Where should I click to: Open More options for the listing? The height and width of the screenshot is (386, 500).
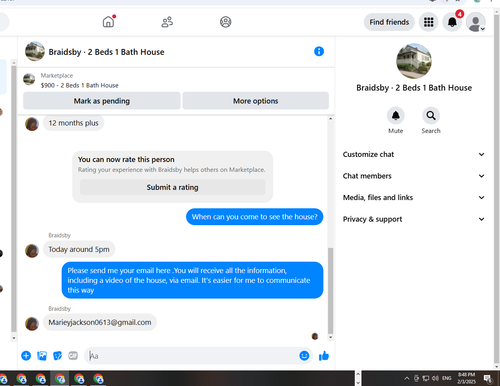[x=256, y=101]
